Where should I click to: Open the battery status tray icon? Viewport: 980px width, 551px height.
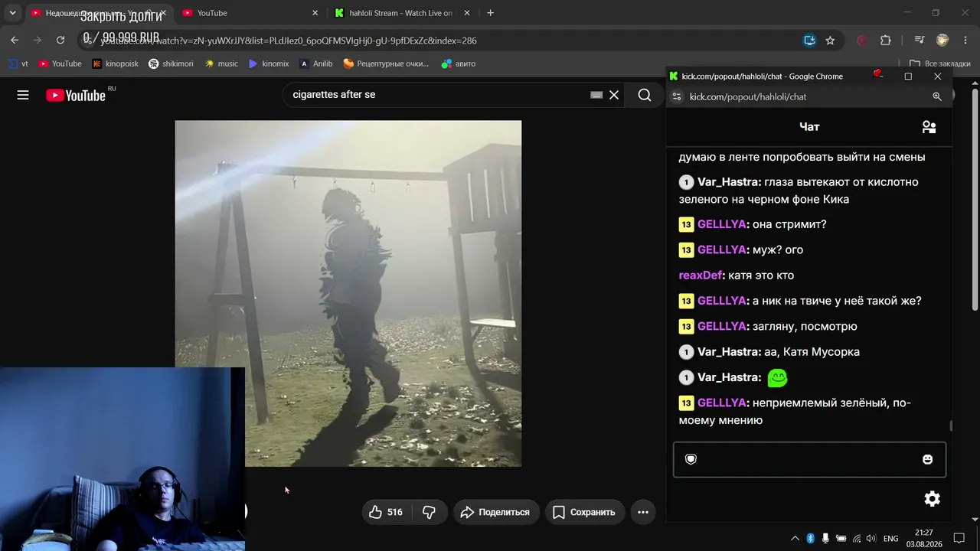(x=841, y=538)
